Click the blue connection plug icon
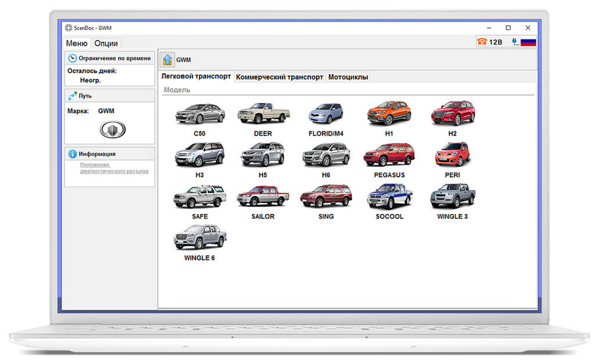Viewport: 596px width, 364px height. click(515, 42)
